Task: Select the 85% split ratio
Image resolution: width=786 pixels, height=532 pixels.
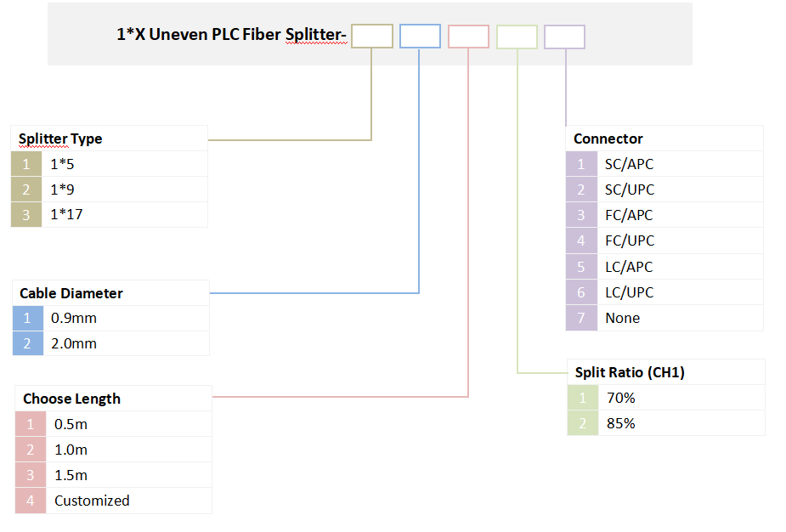Action: click(x=621, y=423)
